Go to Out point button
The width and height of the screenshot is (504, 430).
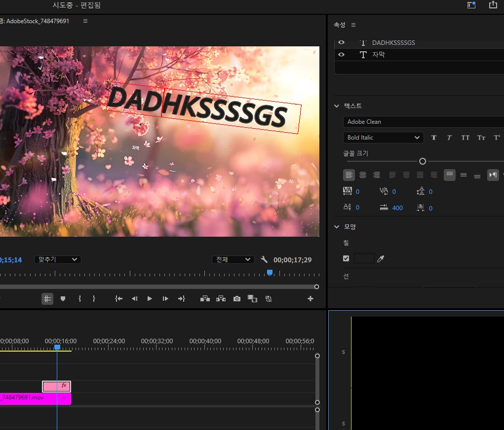click(181, 299)
